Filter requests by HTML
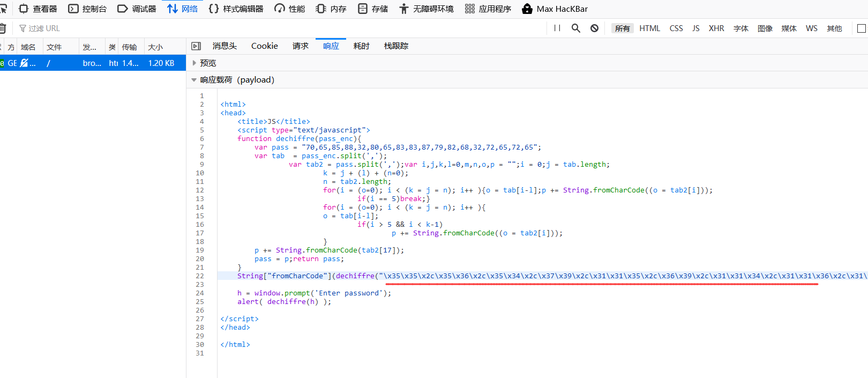Screen dimensions: 868x378 coord(649,28)
